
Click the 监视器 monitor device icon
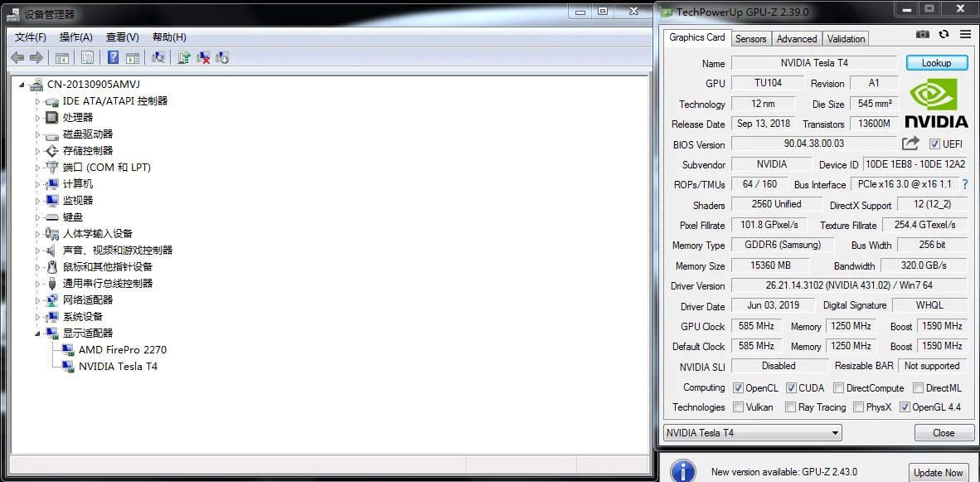click(52, 201)
